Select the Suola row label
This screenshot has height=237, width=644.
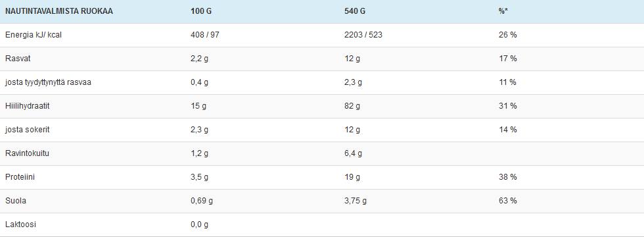[x=16, y=201]
